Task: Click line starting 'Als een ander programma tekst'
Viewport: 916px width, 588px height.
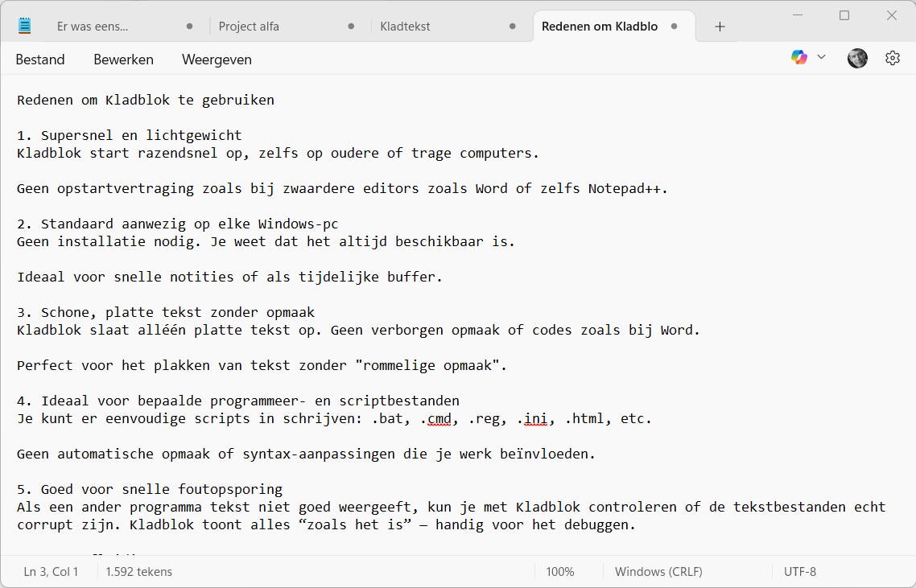Action: pos(451,507)
